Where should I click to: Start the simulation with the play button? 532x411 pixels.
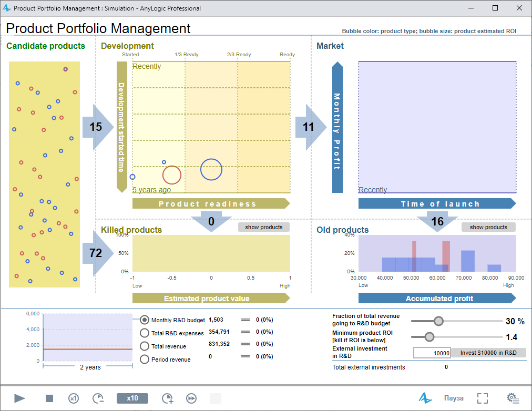tap(19, 398)
